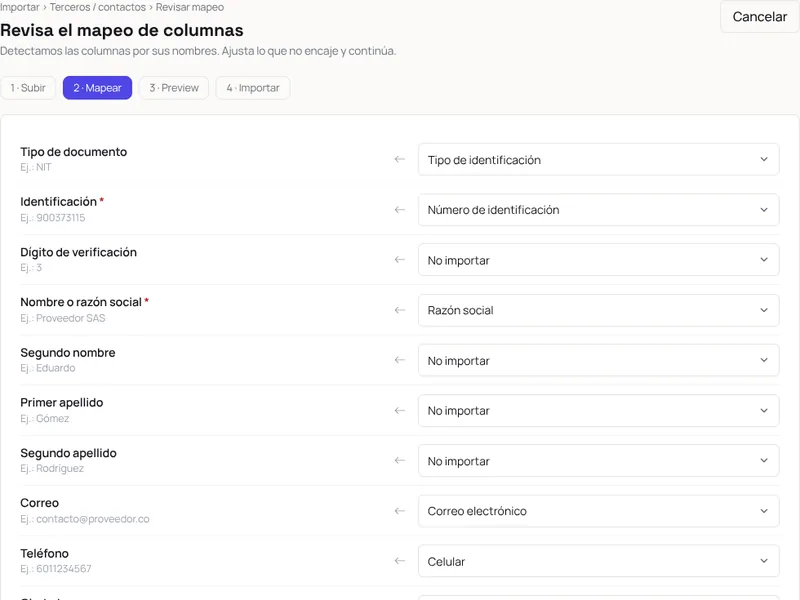Viewport: 800px width, 600px height.
Task: Click the Primer apellido label
Action: [x=62, y=403]
